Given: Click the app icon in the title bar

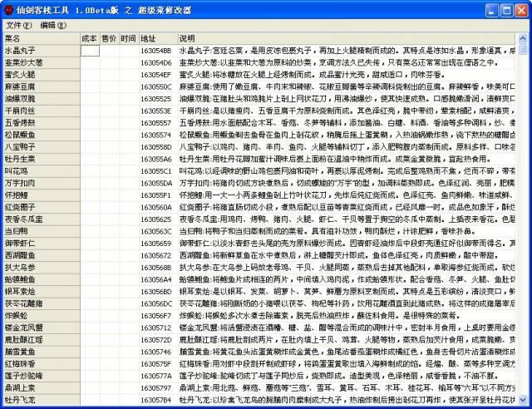Looking at the screenshot, I should 9,8.
